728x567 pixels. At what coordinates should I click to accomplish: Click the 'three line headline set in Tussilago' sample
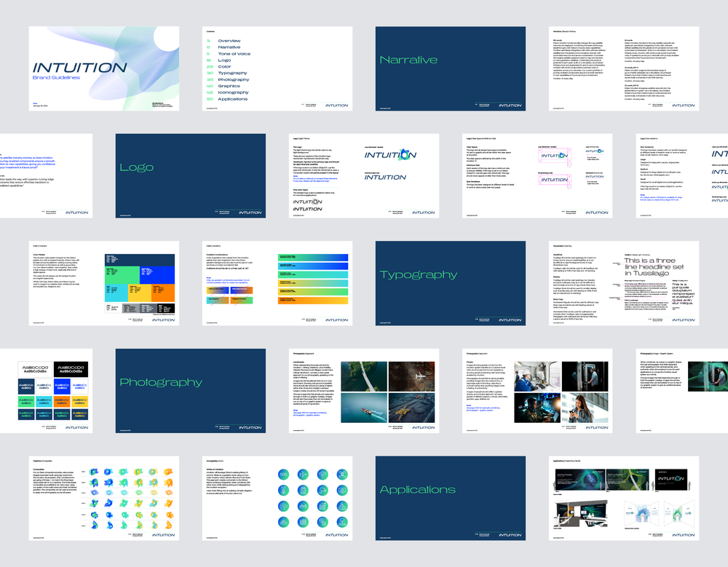(654, 267)
